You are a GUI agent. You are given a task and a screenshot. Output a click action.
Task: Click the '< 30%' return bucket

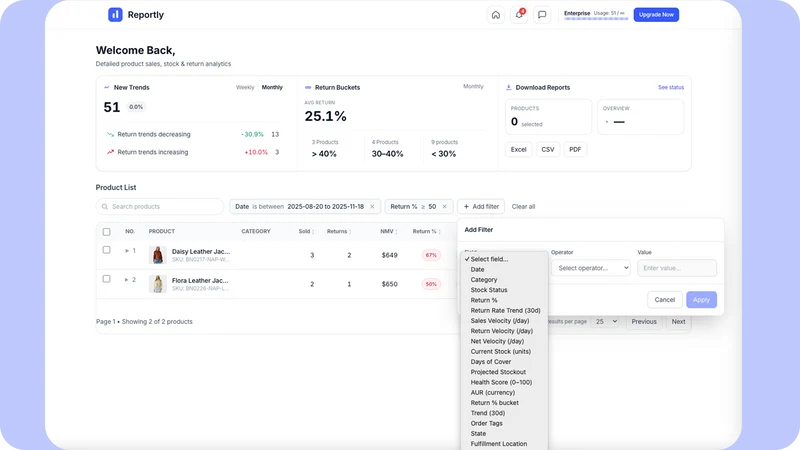[443, 154]
